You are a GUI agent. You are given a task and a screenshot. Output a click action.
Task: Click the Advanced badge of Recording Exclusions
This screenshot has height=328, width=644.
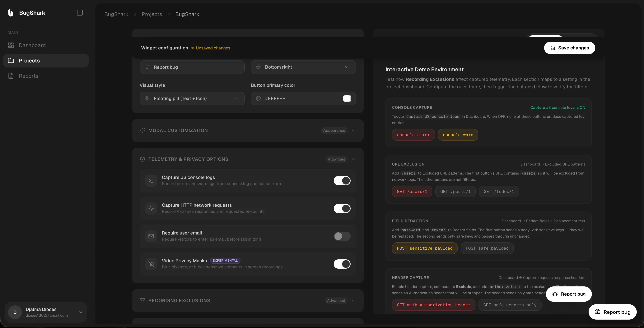coord(336,301)
